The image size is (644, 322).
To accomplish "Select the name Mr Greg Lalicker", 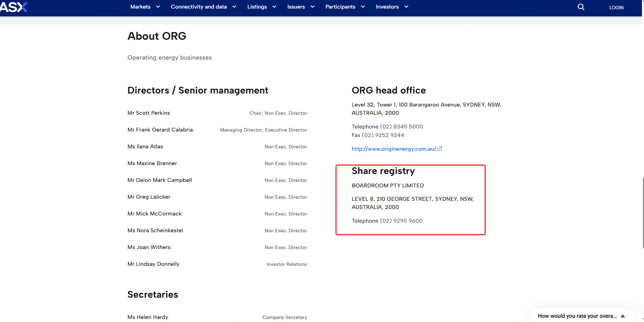I will (149, 197).
